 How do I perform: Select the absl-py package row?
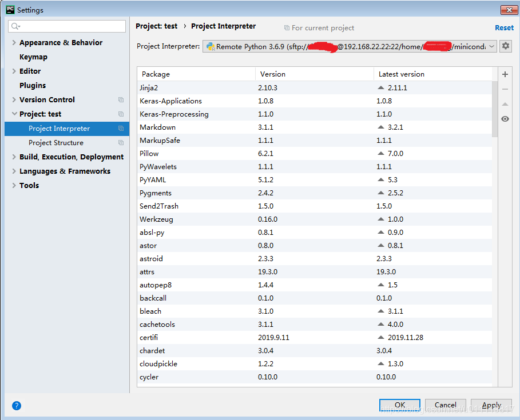pos(315,232)
